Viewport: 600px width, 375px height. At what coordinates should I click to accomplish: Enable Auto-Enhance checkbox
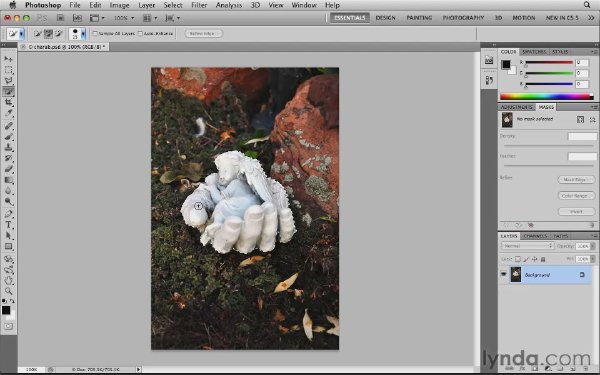[x=140, y=34]
